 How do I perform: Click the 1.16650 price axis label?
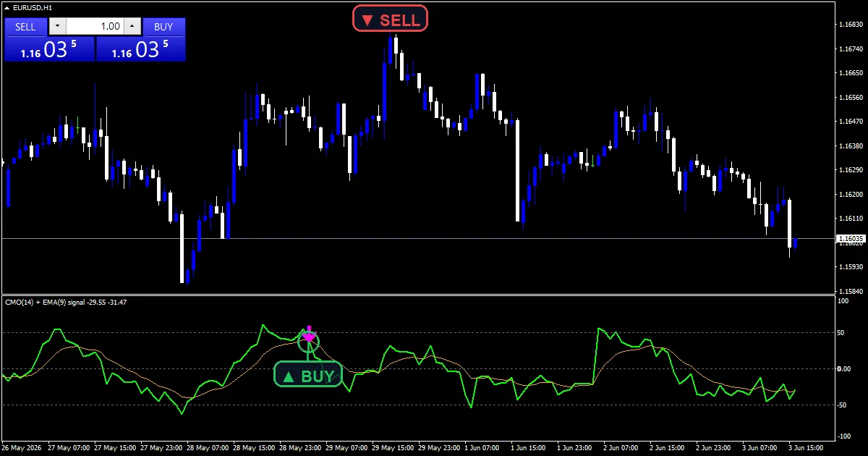point(850,73)
